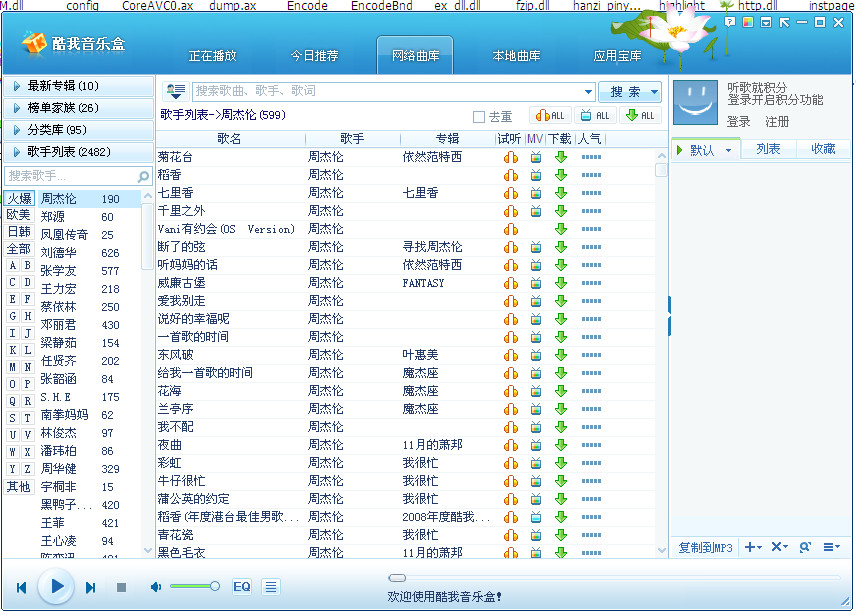Expand 榜单家族 (26) category
The image size is (856, 611).
coord(78,108)
